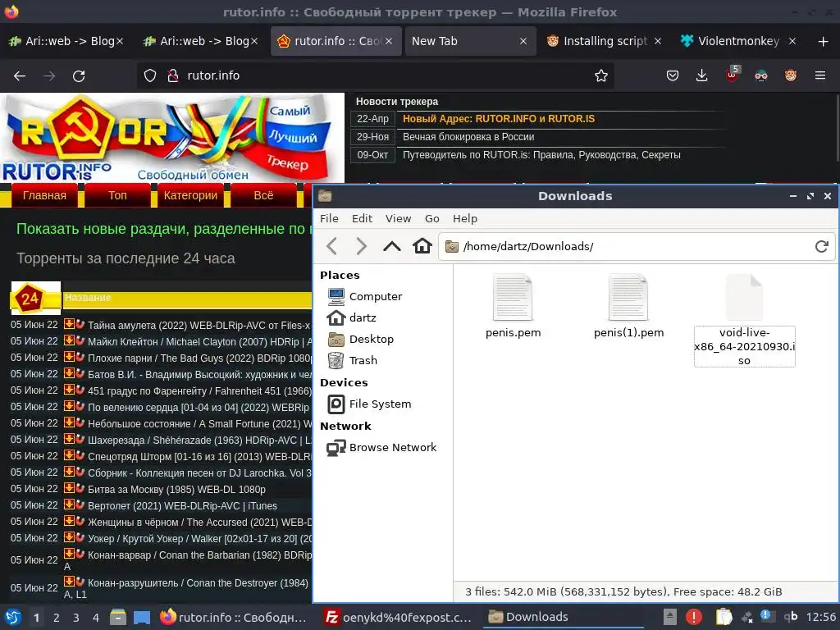Viewport: 840px width, 630px height.
Task: Click the 12:56 clock in taskbar
Action: pyautogui.click(x=820, y=617)
